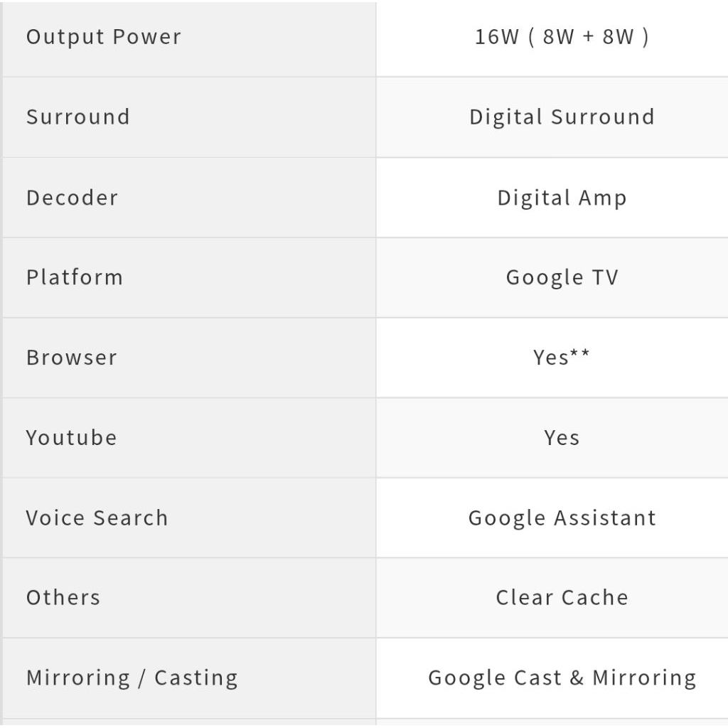Image resolution: width=728 pixels, height=728 pixels.
Task: Select the Surround row label
Action: tap(78, 117)
